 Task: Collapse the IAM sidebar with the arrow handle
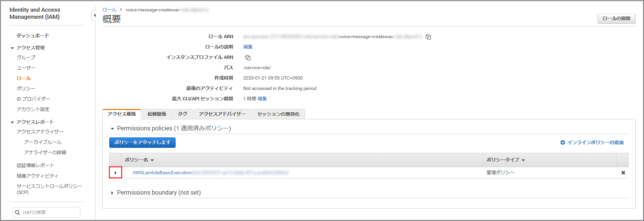[x=94, y=15]
